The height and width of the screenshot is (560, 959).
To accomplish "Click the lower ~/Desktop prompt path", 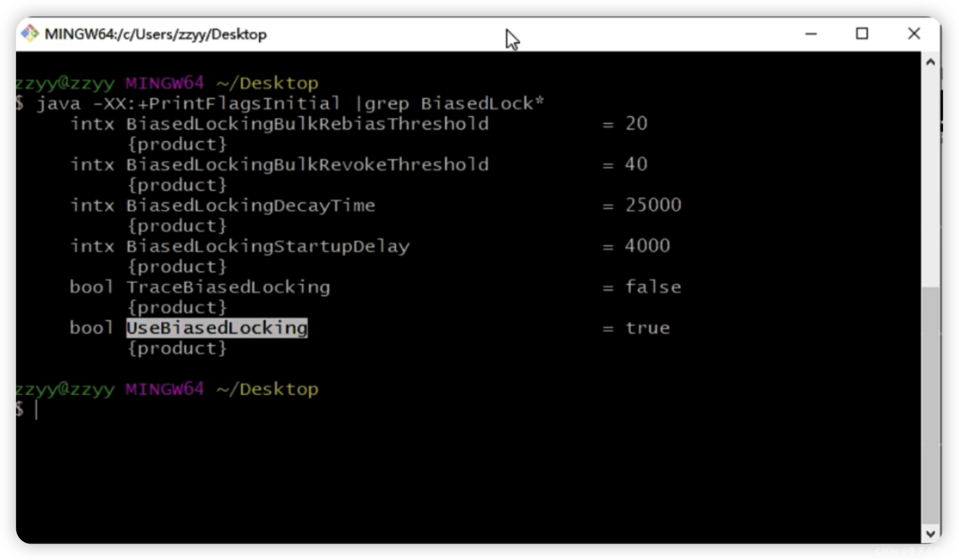I will pos(268,389).
